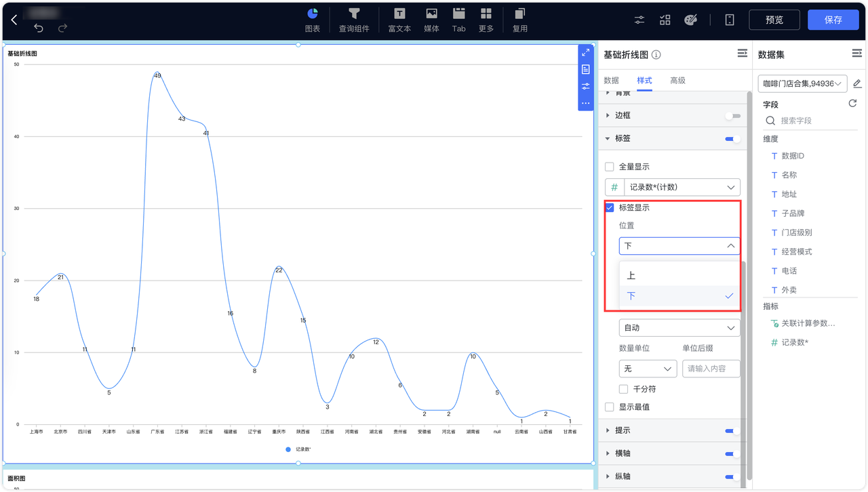Switch to the 数据 tab

point(610,80)
